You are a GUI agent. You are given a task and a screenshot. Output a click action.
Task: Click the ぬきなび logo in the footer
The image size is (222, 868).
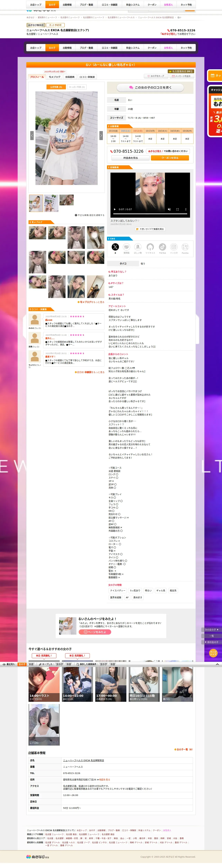tap(38, 857)
